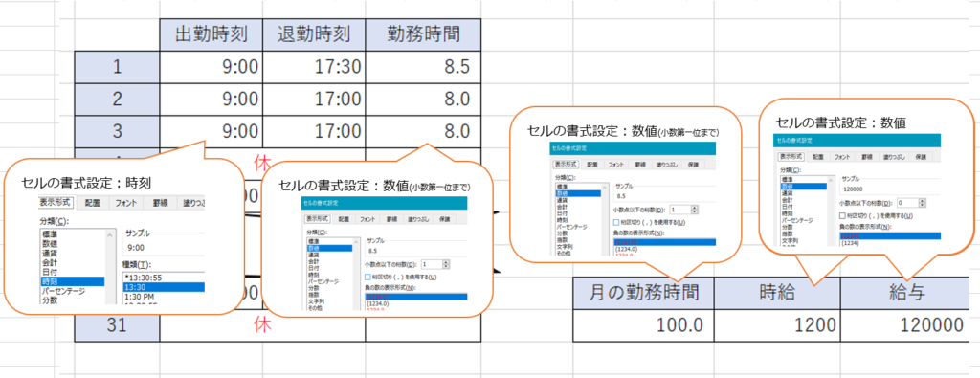Select (1234) negative format in sample 120000 dialog
The image size is (980, 378).
tap(851, 243)
